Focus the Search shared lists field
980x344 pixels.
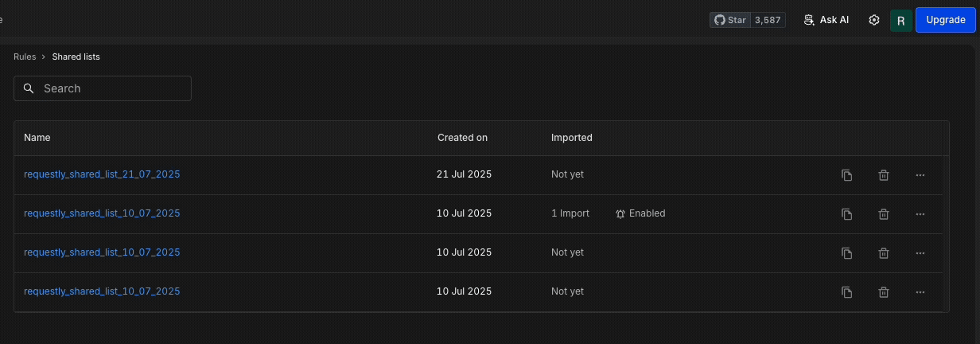[x=103, y=88]
